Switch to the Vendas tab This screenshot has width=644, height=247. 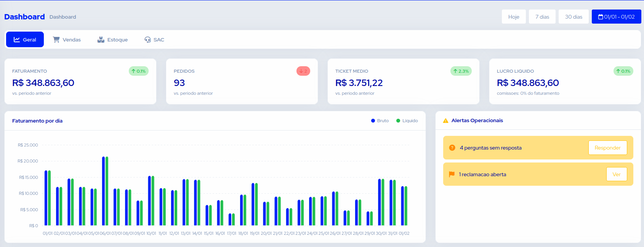coord(67,40)
